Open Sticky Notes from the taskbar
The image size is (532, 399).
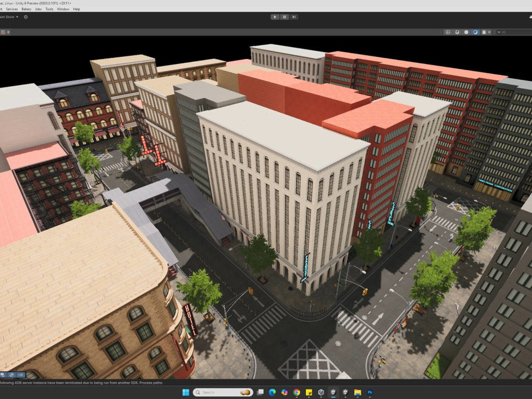(x=309, y=392)
